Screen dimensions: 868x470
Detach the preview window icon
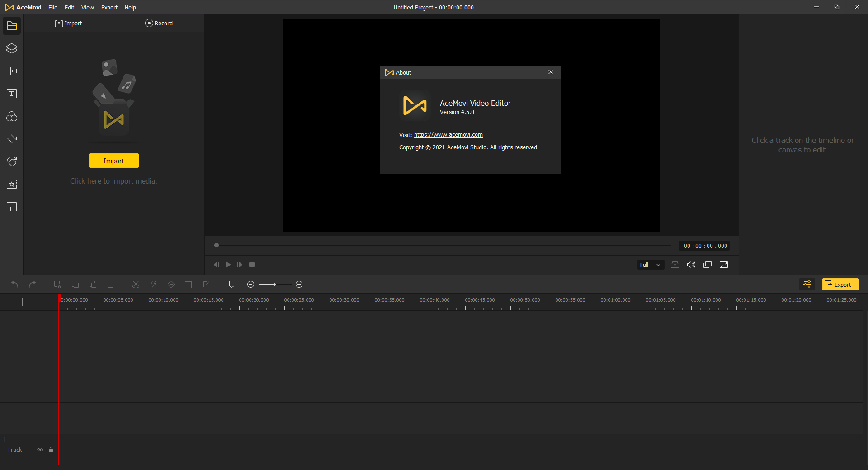click(x=708, y=265)
